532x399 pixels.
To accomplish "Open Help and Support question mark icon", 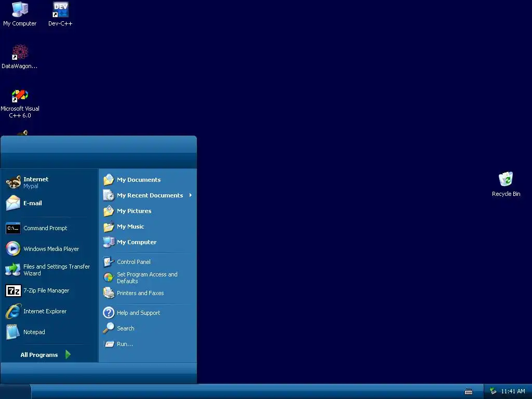I will pos(109,312).
